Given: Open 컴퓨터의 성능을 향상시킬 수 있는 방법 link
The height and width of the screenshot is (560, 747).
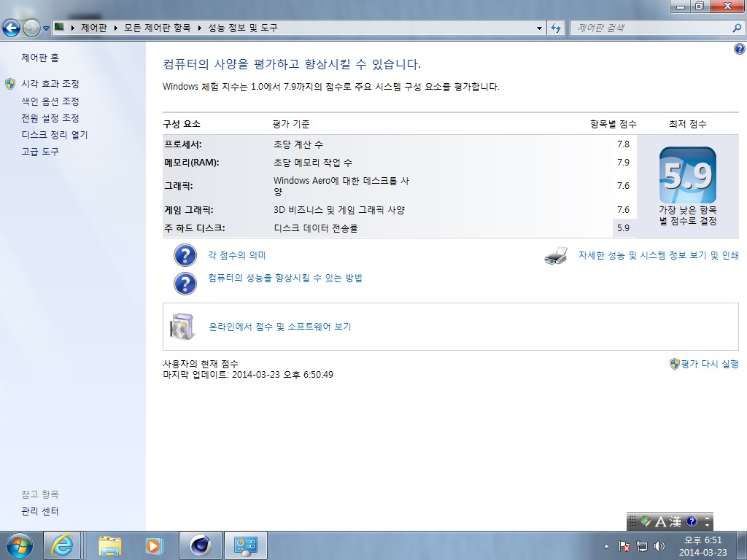Looking at the screenshot, I should (x=285, y=278).
